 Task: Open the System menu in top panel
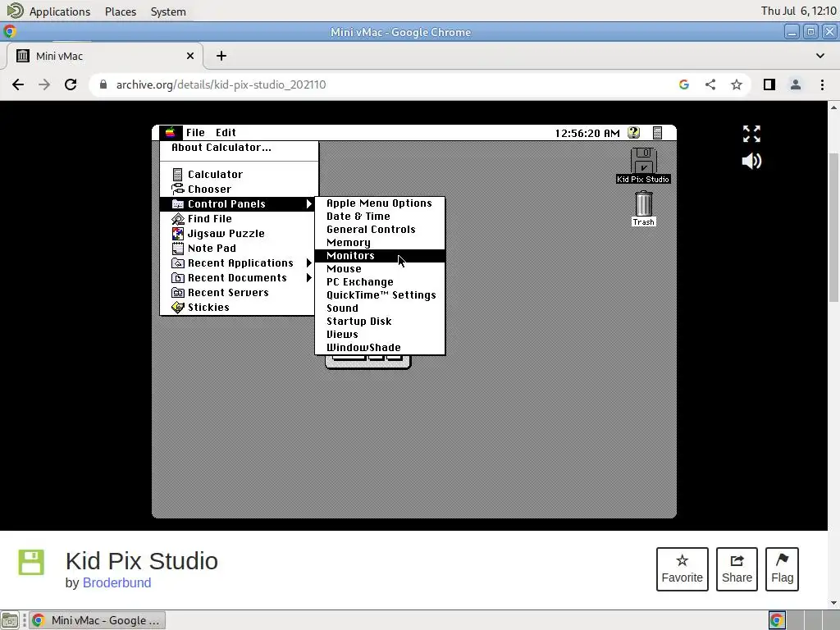[x=168, y=11]
